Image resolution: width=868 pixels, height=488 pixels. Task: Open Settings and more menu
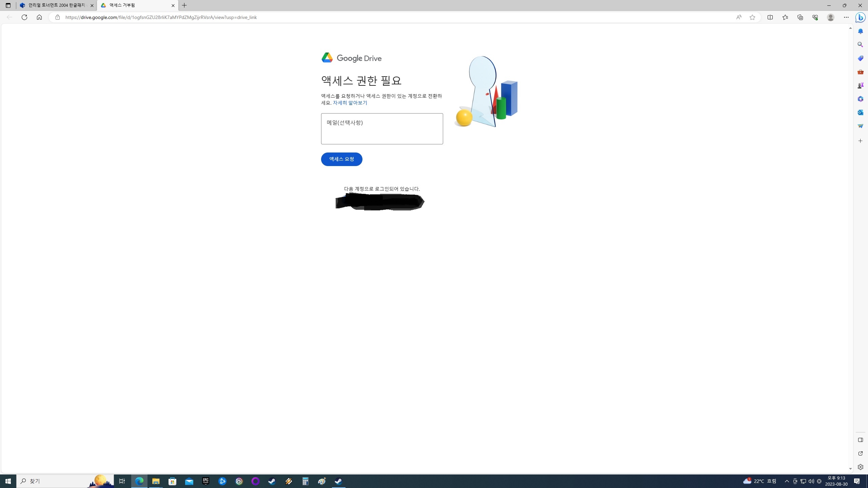846,17
